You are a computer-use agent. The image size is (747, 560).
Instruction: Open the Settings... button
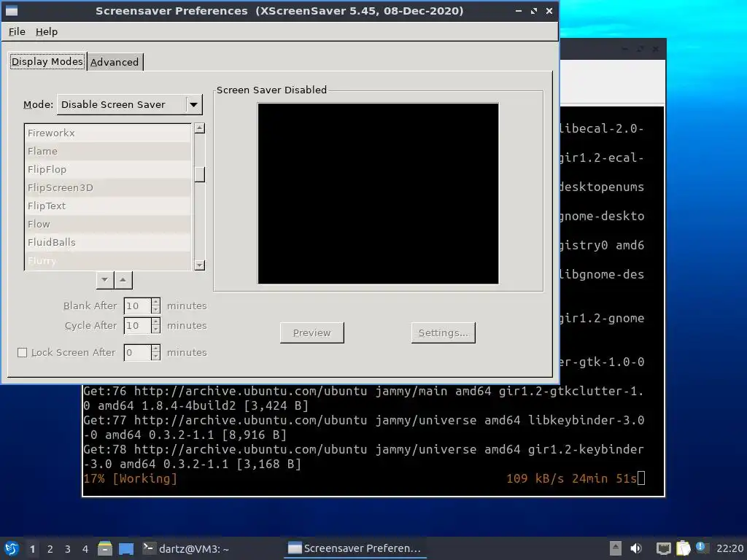(x=444, y=332)
